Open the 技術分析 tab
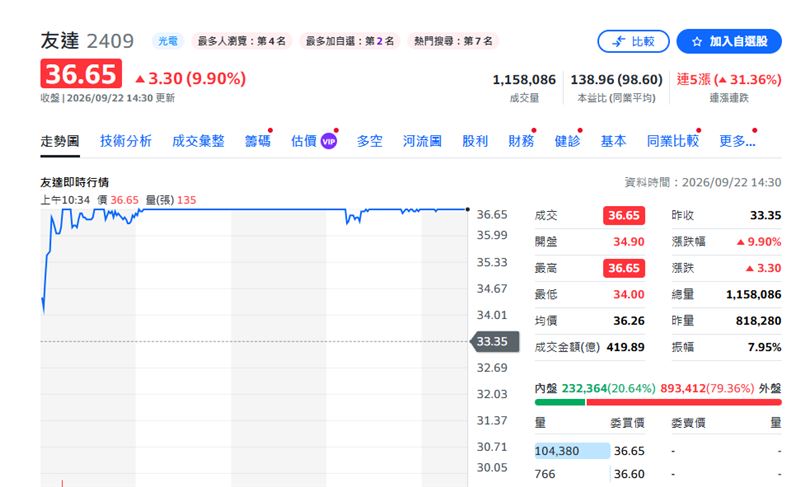The image size is (800, 487). pos(126,141)
